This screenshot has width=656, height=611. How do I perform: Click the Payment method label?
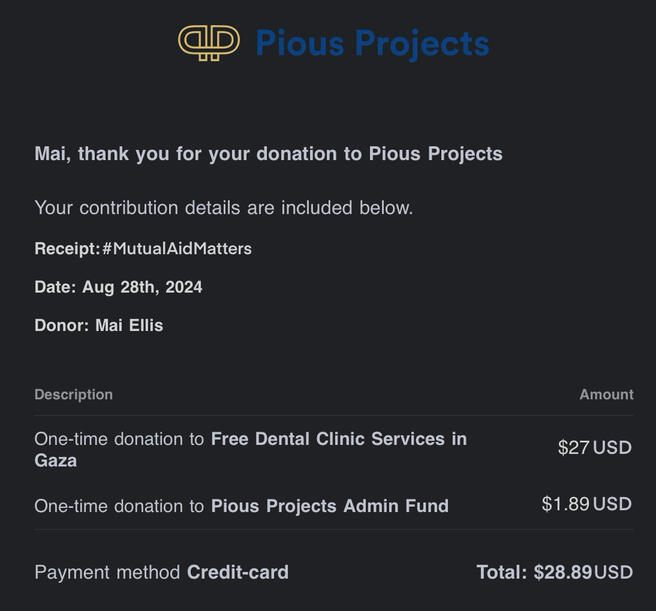pyautogui.click(x=108, y=573)
